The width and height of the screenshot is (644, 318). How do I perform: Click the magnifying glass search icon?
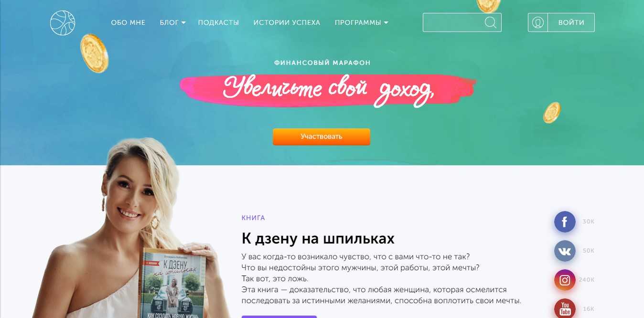[x=490, y=22]
